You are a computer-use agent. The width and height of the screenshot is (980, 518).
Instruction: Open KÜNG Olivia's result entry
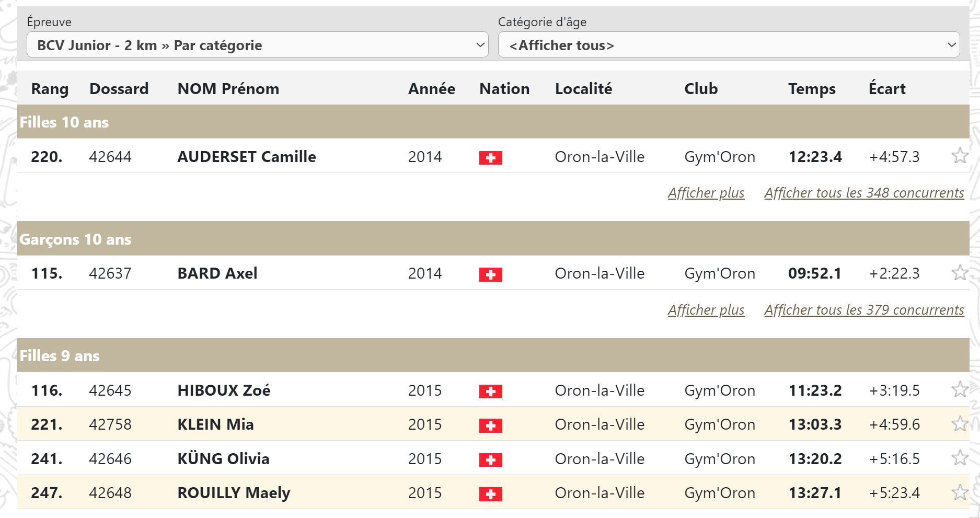[x=223, y=458]
